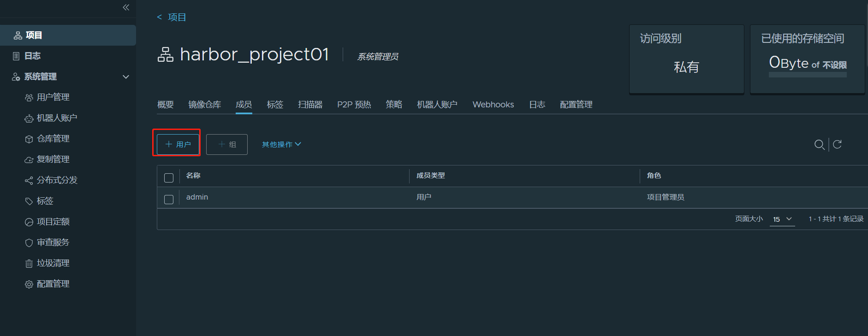The width and height of the screenshot is (868, 336).
Task: Open the Webhooks tab
Action: tap(493, 105)
